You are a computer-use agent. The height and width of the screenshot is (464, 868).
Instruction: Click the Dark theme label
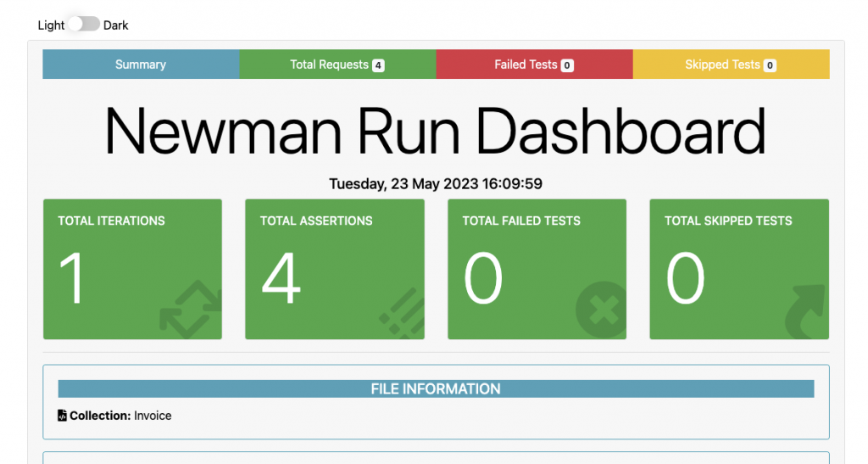[115, 25]
